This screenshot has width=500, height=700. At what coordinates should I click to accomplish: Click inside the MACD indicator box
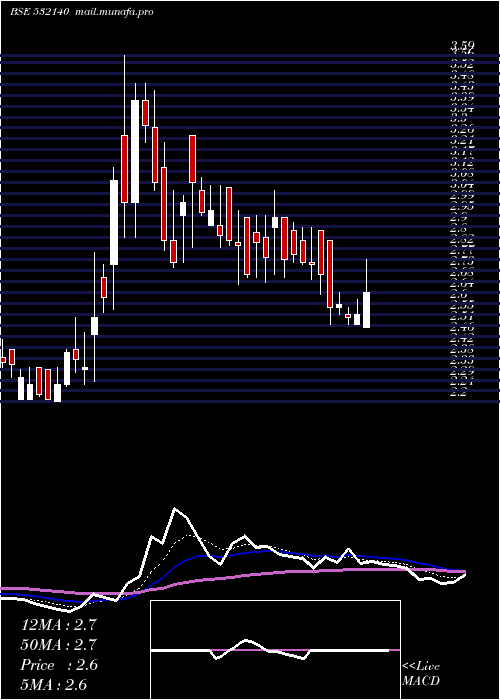coord(275,650)
